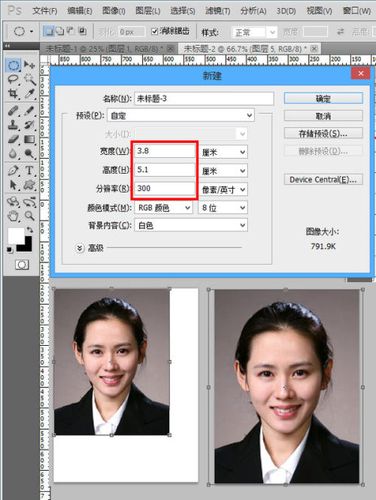The height and width of the screenshot is (500, 376).
Task: Open the color mode RGB dropdown
Action: pyautogui.click(x=164, y=208)
